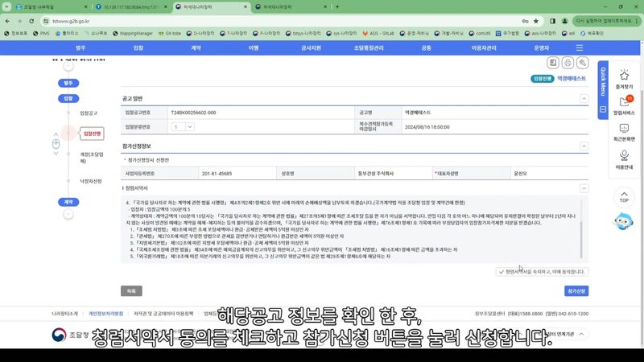Viewport: 644px width, 362px height.
Task: Open the tab search dropdown in Chrome
Action: 6,6
